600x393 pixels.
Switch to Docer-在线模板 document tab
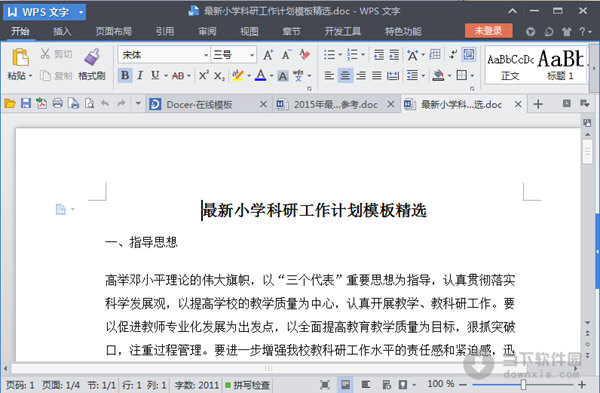click(x=208, y=104)
